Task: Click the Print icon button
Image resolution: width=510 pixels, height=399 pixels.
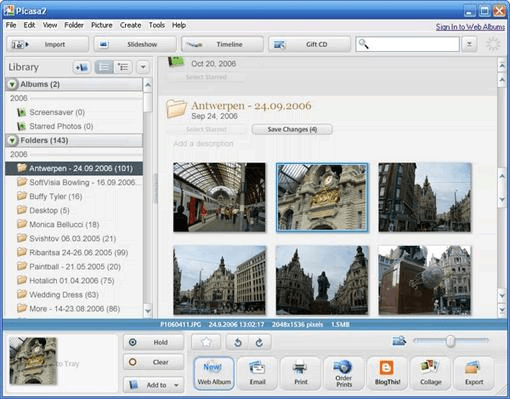Action: click(301, 373)
